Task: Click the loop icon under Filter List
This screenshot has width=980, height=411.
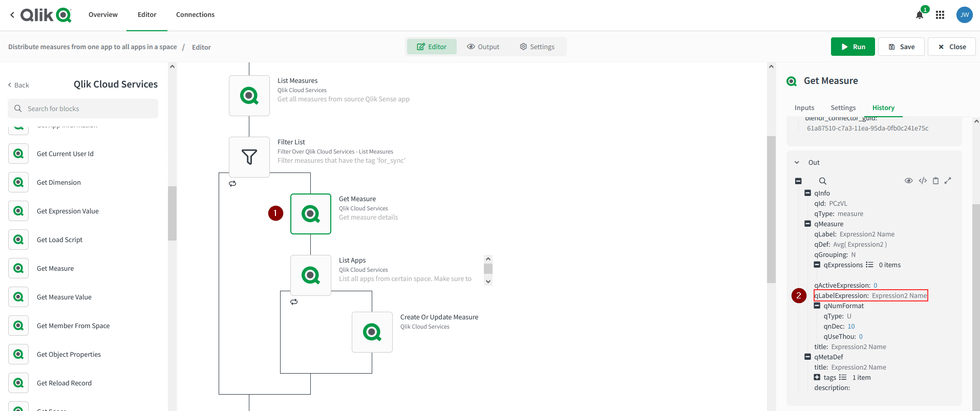Action: point(232,183)
